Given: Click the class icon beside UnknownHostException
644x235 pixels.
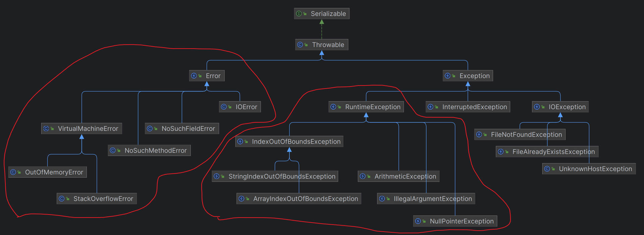Looking at the screenshot, I should coord(547,169).
